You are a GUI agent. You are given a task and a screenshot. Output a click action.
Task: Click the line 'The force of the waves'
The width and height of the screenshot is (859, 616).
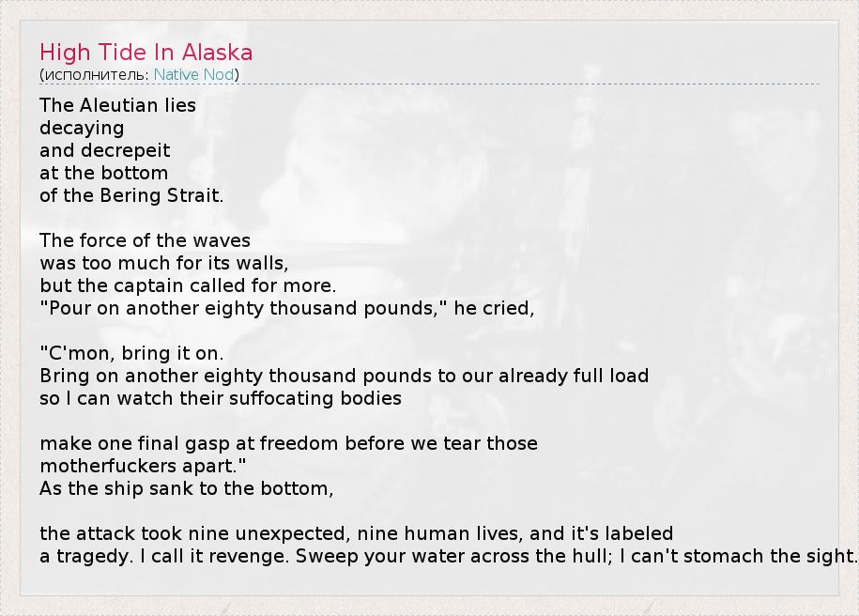[x=145, y=240]
